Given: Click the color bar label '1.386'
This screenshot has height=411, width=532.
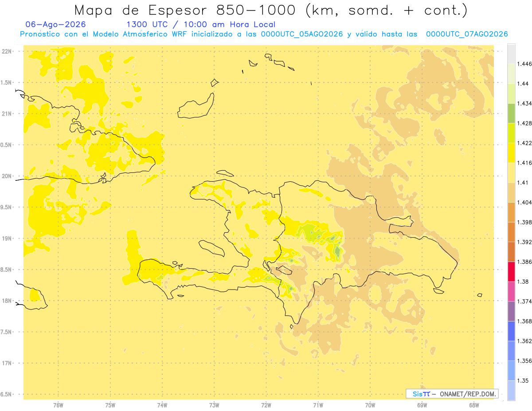Looking at the screenshot, I should point(524,262).
